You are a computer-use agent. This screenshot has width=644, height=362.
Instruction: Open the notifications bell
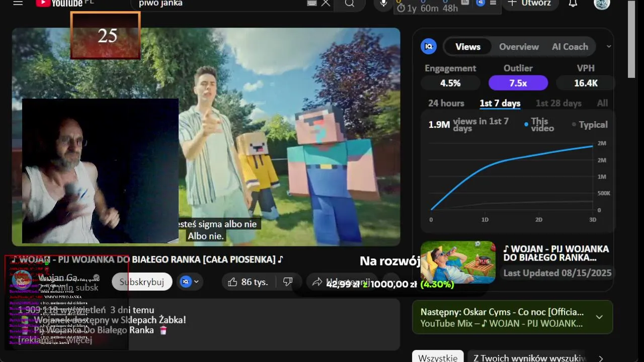pos(573,3)
